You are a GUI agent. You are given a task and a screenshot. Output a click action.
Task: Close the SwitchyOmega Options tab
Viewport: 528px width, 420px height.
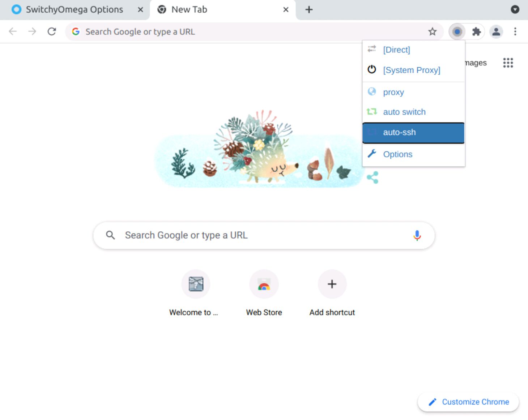[x=140, y=10]
